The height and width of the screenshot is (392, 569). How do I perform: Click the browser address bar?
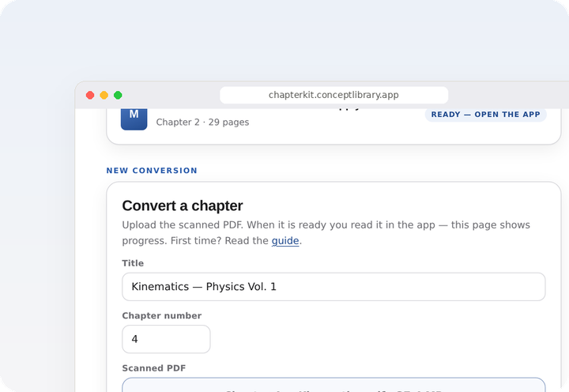(x=333, y=95)
